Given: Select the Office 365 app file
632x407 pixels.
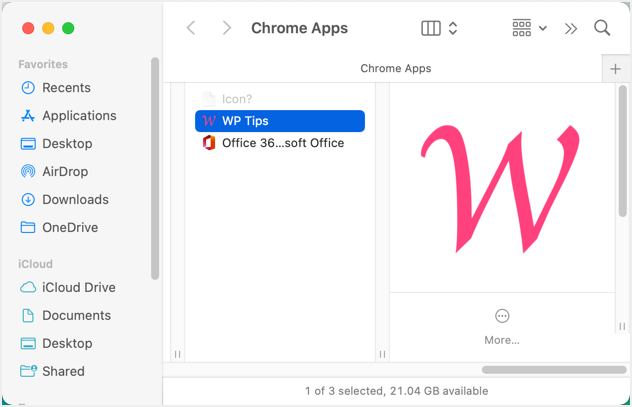Looking at the screenshot, I should [x=282, y=143].
